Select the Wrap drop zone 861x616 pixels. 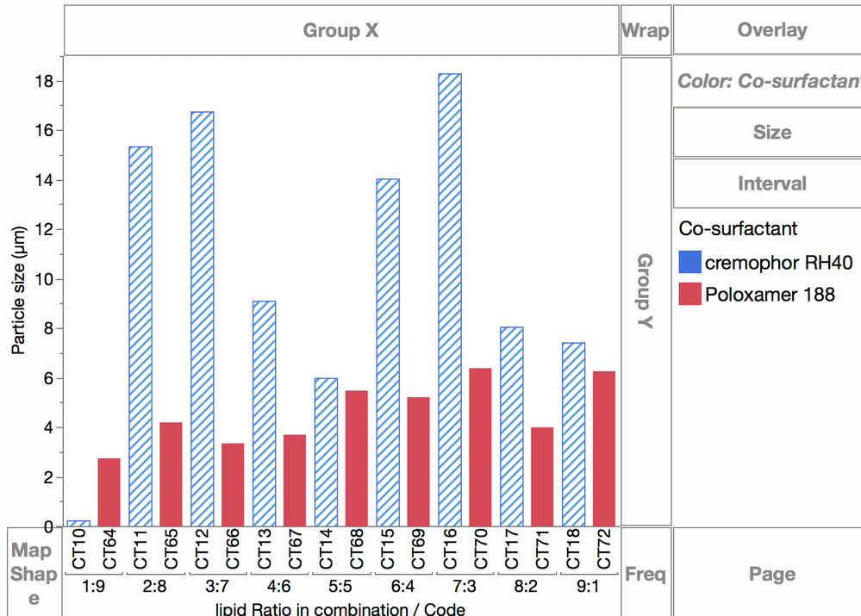click(646, 30)
